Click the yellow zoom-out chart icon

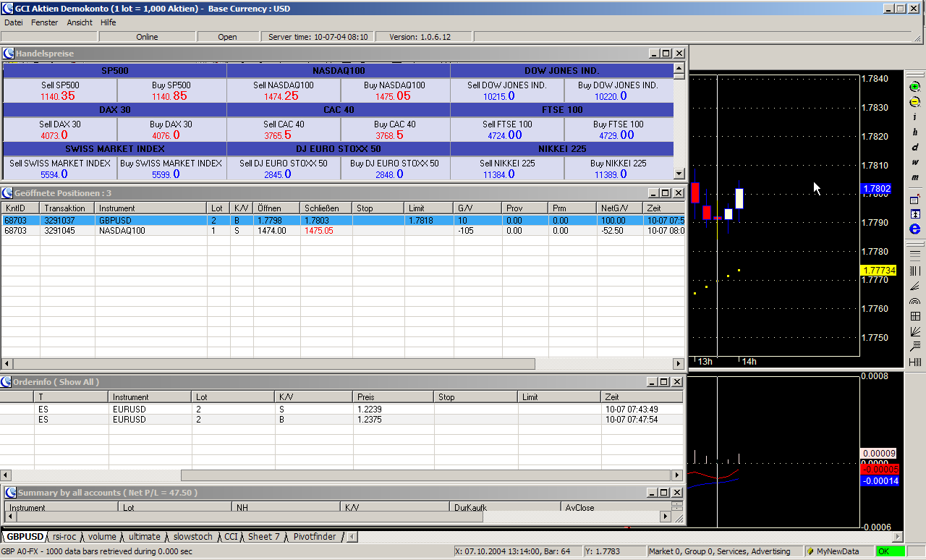[914, 102]
